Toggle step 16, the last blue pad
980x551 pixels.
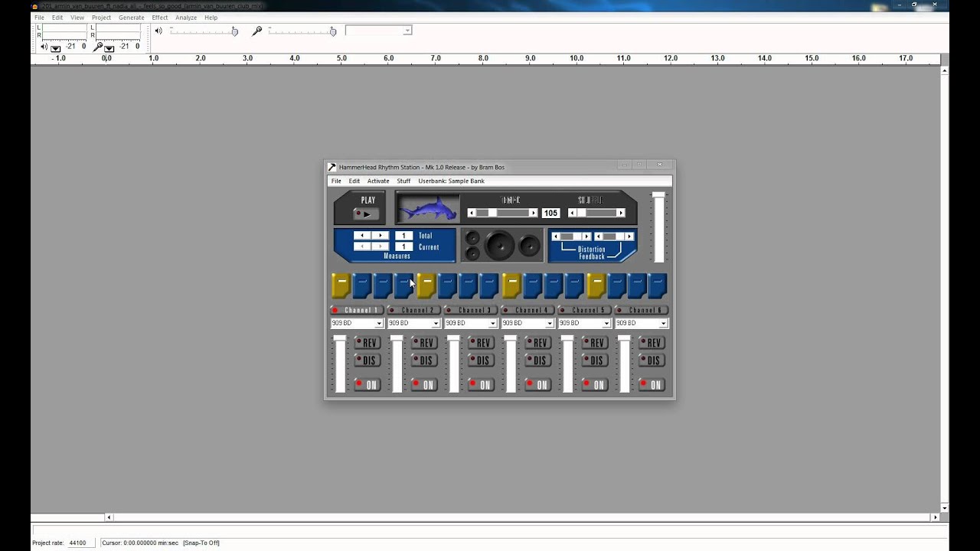point(658,285)
